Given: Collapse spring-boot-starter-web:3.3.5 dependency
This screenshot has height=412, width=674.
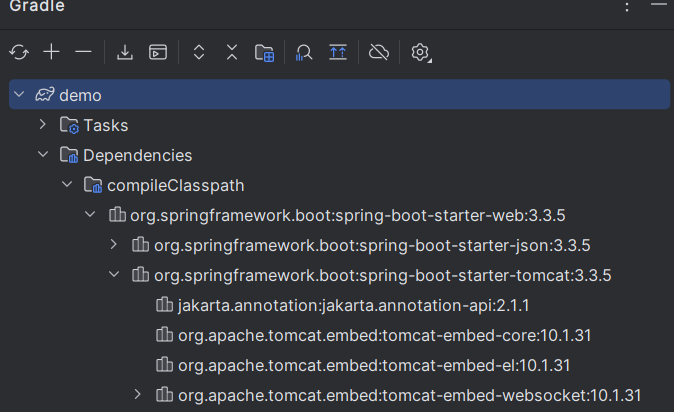Looking at the screenshot, I should tap(90, 214).
